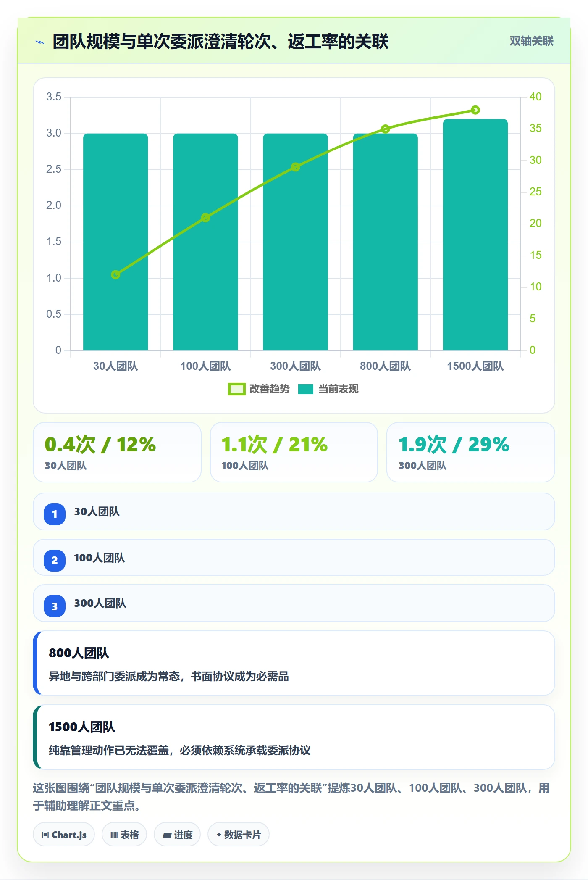Select the 100人团队 list row text

[100, 558]
